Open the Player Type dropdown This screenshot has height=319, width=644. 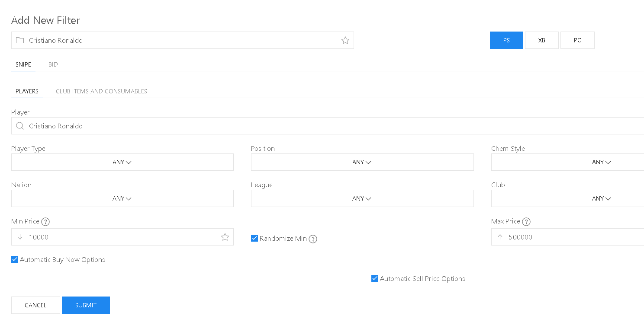[x=122, y=162]
